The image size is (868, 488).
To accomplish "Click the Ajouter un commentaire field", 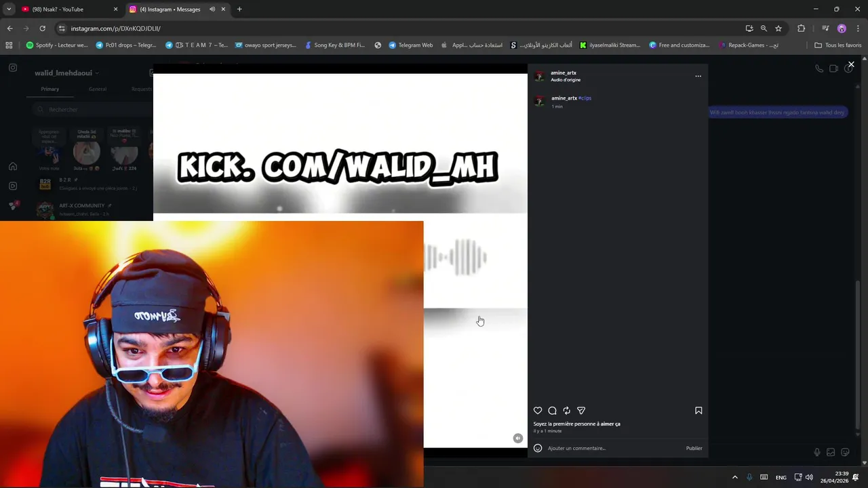I will pyautogui.click(x=614, y=448).
